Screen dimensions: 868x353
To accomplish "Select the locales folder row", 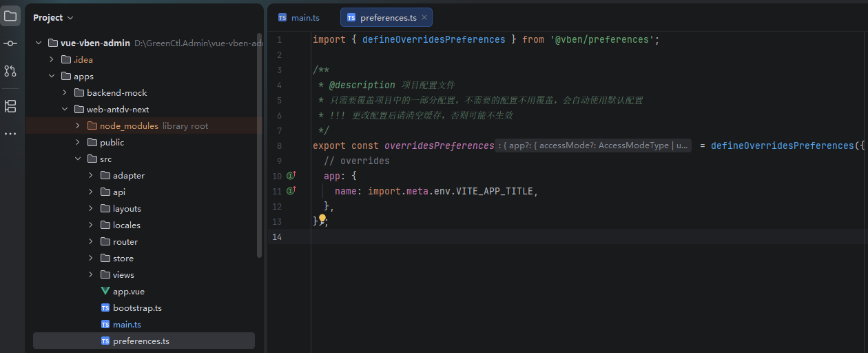I will pyautogui.click(x=144, y=225).
